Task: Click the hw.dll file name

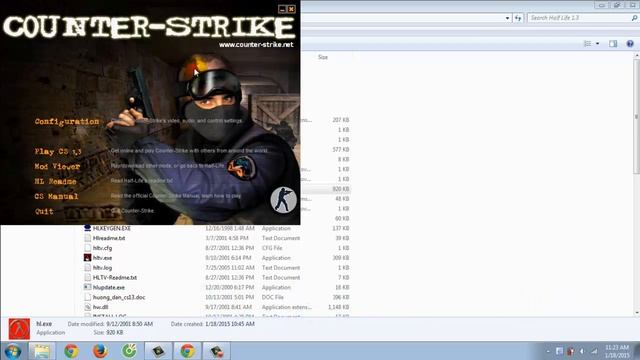Action: (x=100, y=307)
